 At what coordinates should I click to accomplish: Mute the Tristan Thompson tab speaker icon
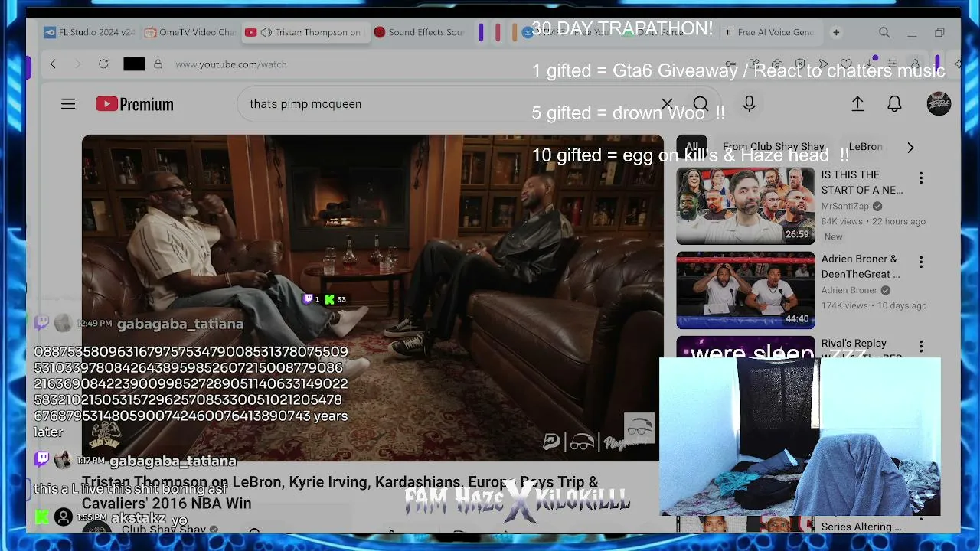[266, 32]
